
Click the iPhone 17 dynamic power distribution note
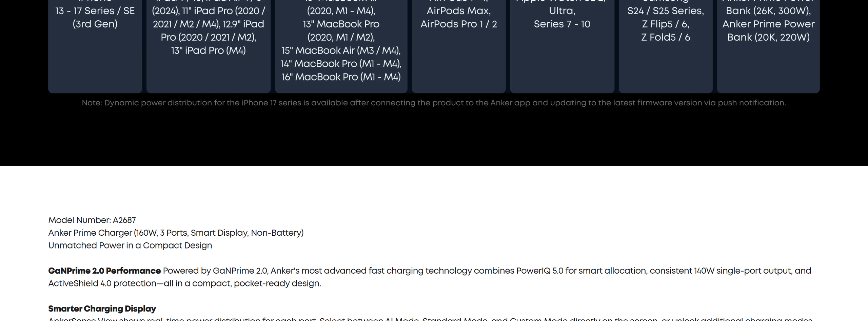point(434,103)
